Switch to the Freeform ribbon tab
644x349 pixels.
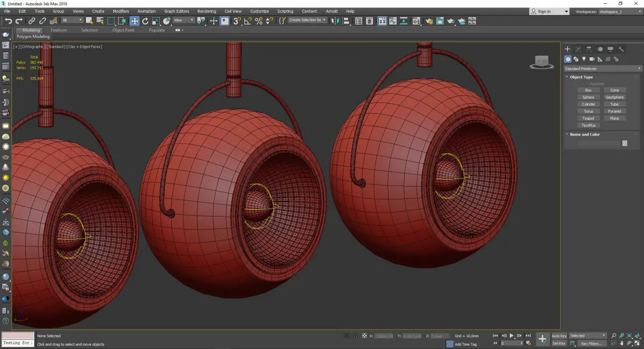(x=58, y=30)
